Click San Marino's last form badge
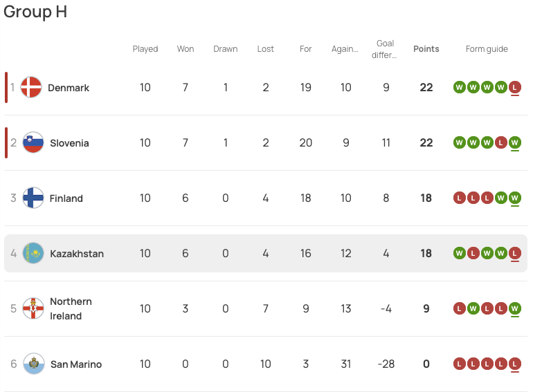 pos(514,364)
